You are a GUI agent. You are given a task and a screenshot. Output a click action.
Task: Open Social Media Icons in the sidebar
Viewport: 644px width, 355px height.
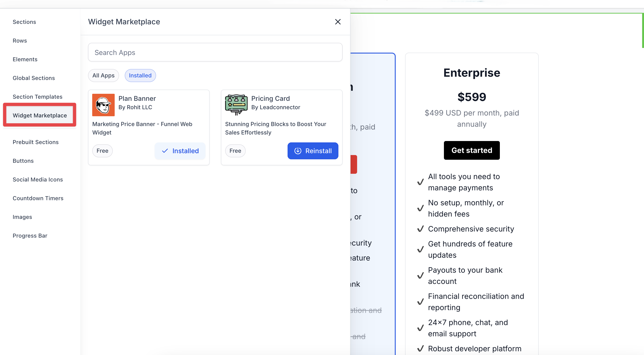[x=38, y=180]
